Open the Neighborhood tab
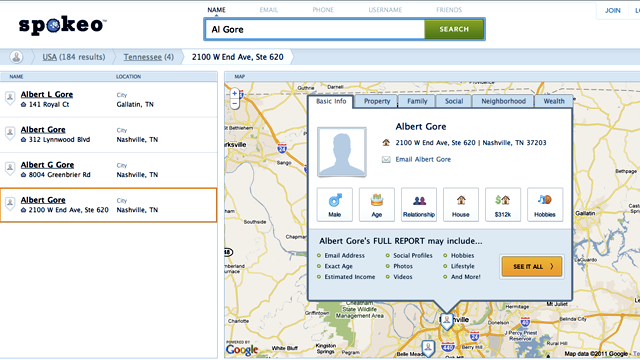Viewport: 640px width, 360px height. [x=503, y=101]
